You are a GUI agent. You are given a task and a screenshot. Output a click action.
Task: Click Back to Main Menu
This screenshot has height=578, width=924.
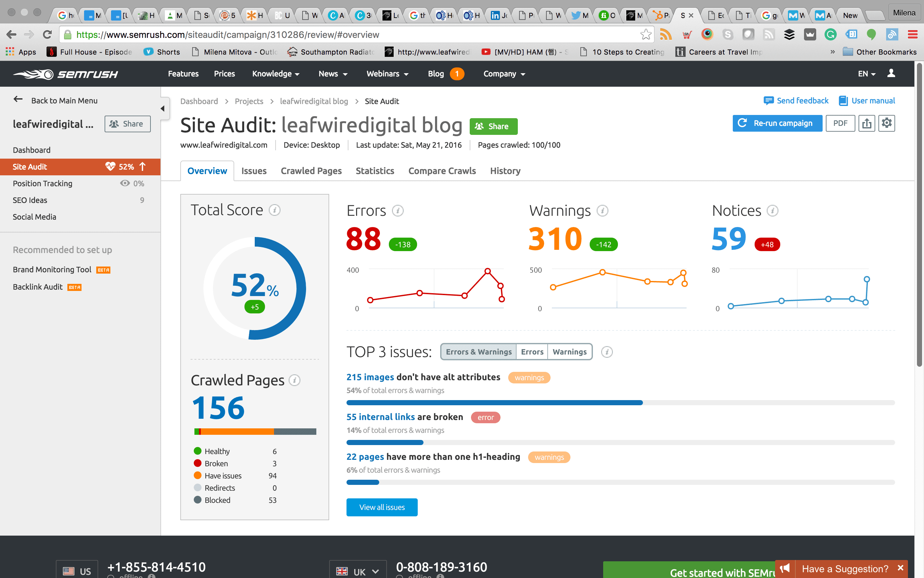[56, 100]
